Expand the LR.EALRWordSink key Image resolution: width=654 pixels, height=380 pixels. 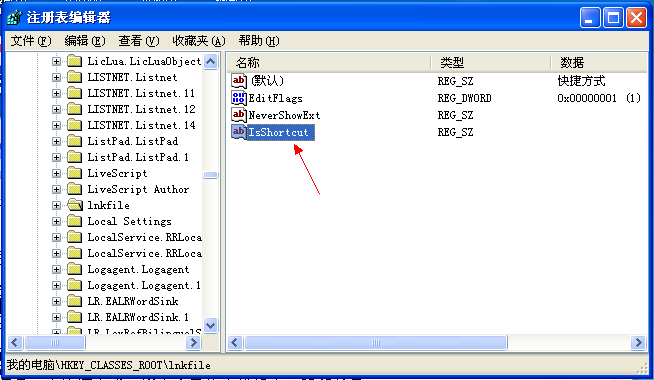(x=56, y=301)
